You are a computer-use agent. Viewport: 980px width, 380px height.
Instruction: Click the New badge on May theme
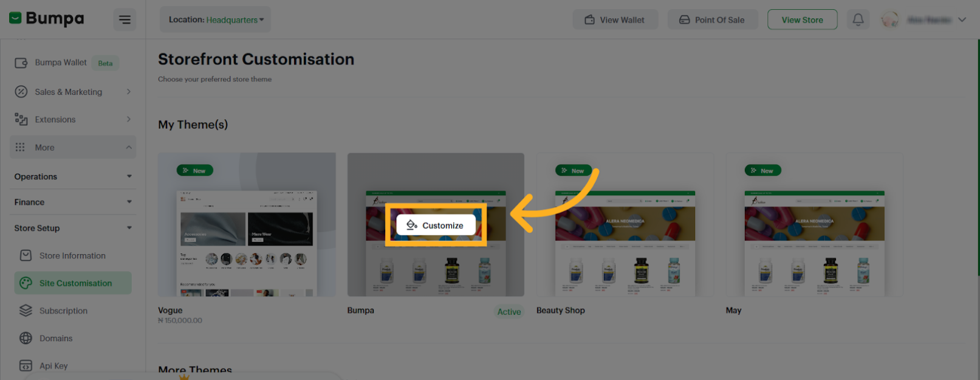pyautogui.click(x=762, y=170)
